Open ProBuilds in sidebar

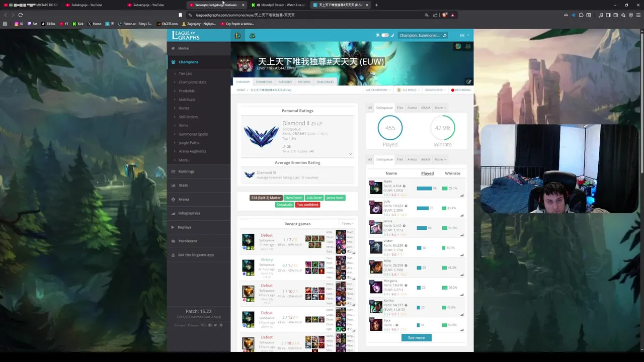186,91
